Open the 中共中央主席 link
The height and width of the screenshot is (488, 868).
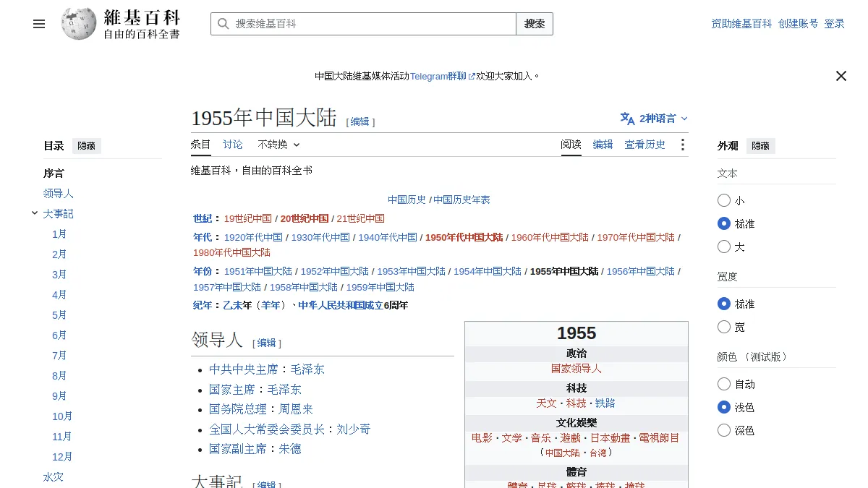244,369
